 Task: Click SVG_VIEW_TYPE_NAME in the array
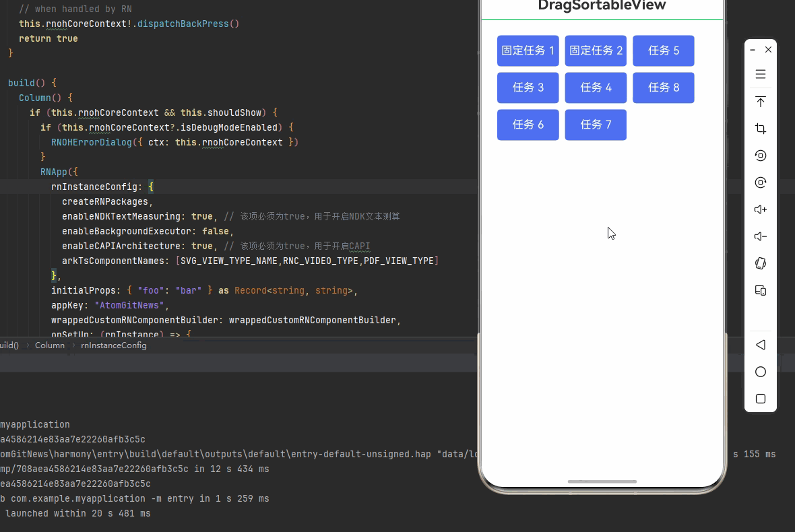[228, 261]
